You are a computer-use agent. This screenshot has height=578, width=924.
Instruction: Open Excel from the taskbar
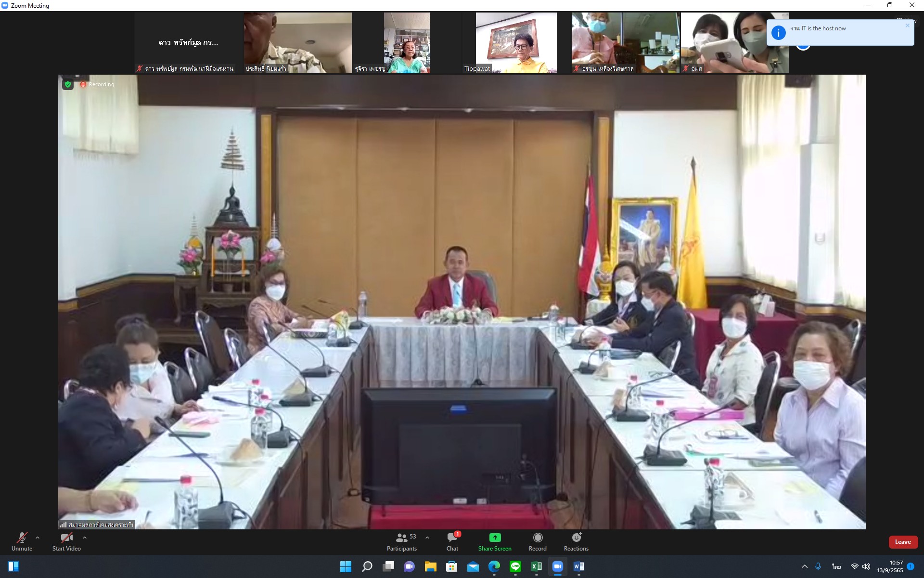(x=537, y=566)
